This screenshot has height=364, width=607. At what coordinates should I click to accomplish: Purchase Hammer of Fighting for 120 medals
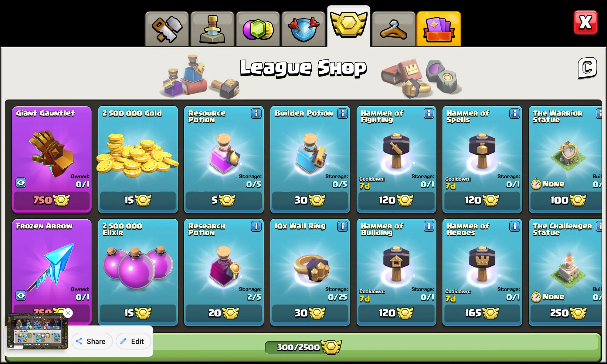point(396,200)
